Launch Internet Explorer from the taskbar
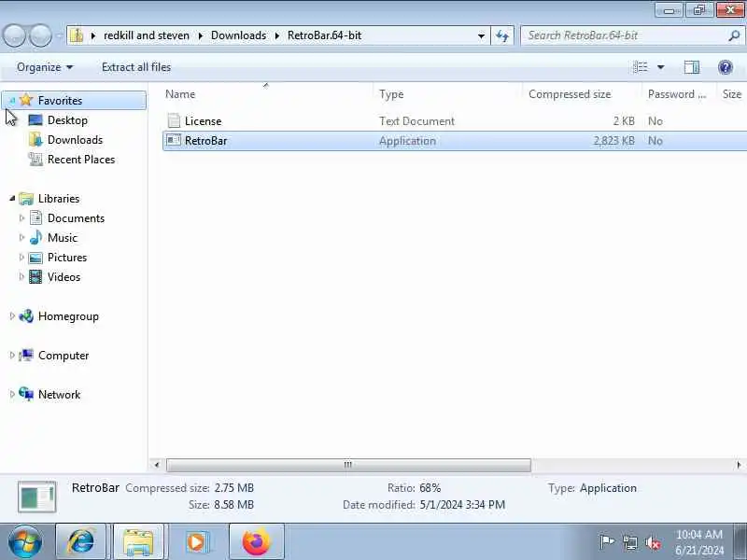The height and width of the screenshot is (560, 747). pyautogui.click(x=80, y=541)
